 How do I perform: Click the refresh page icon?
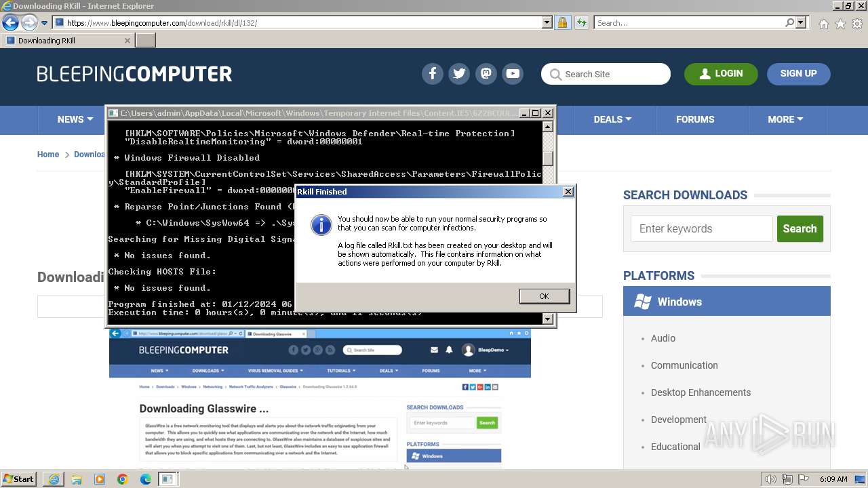point(581,23)
